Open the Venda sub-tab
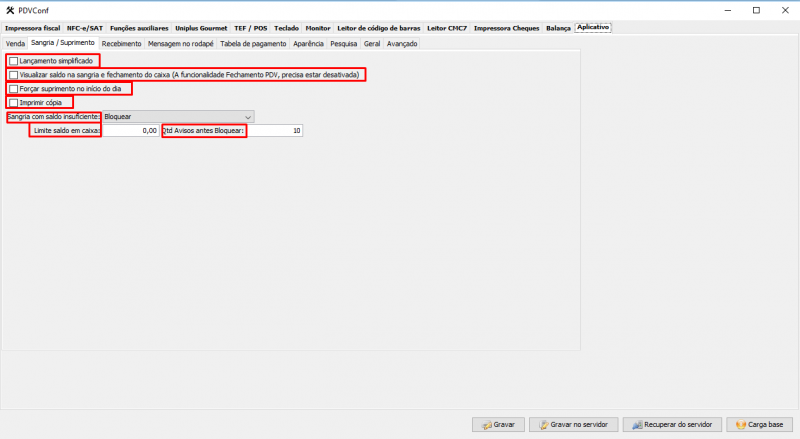Image resolution: width=800 pixels, height=439 pixels. click(x=15, y=44)
